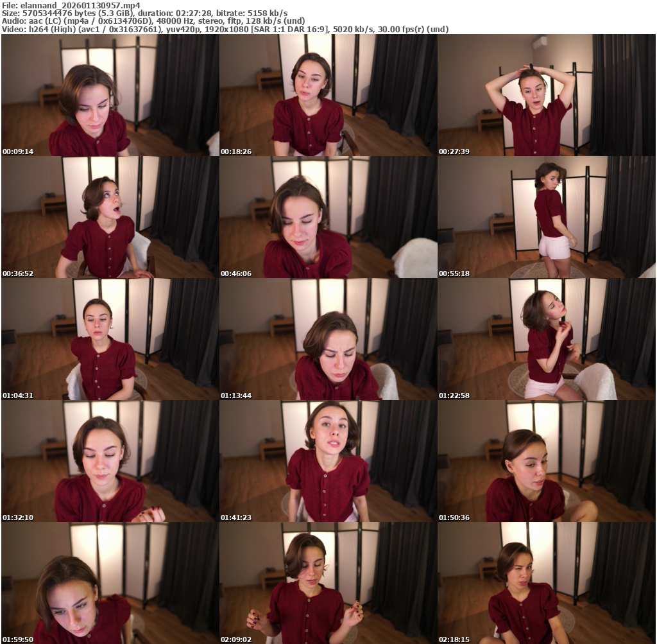Pick the thumbnail at 01:50:36
The width and height of the screenshot is (657, 644).
pos(547,461)
